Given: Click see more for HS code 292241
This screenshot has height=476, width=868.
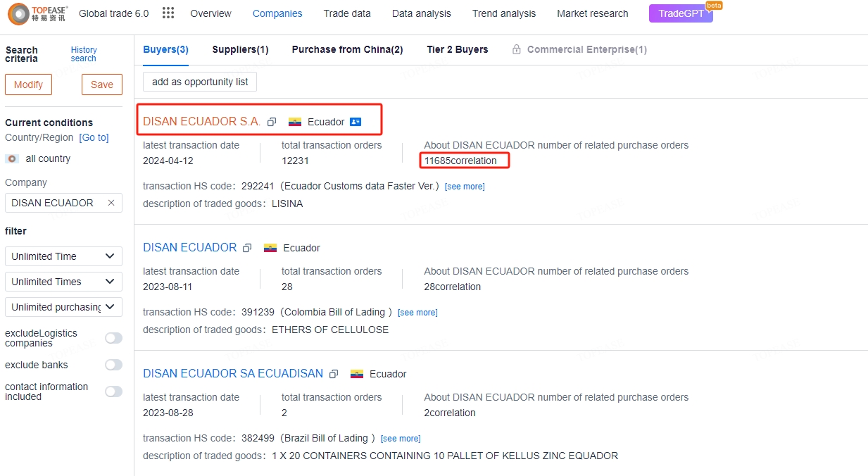Looking at the screenshot, I should click(x=465, y=187).
